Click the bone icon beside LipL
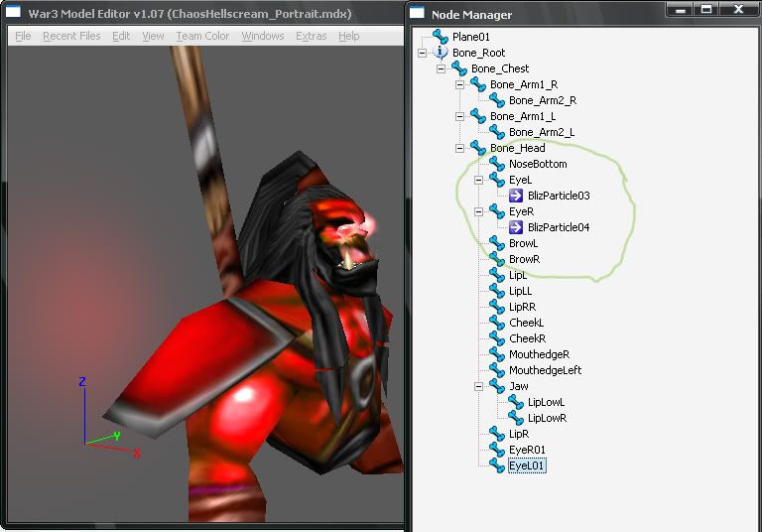 tap(497, 275)
